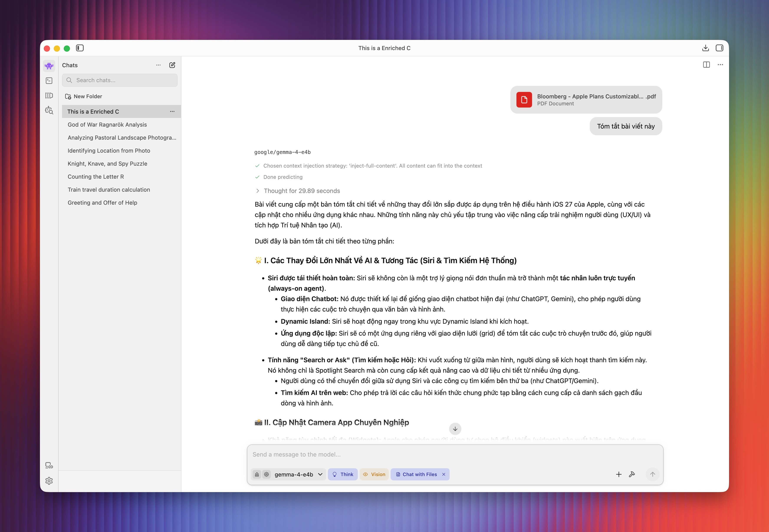This screenshot has width=769, height=532.
Task: Toggle the right side panel icon
Action: click(720, 48)
